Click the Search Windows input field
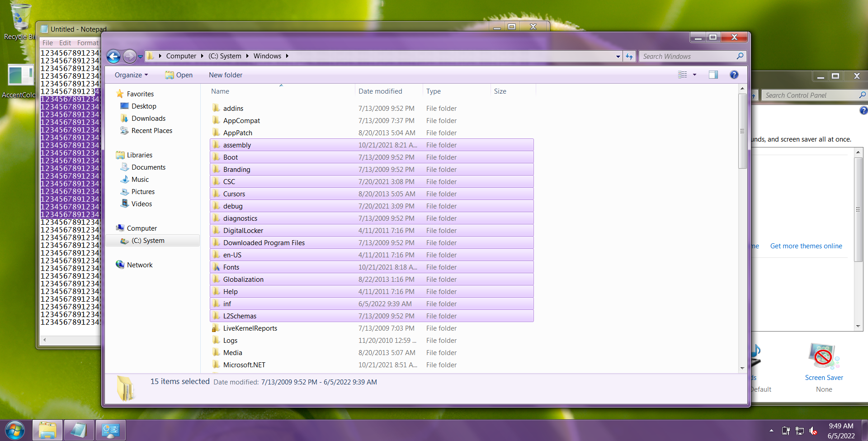The width and height of the screenshot is (868, 441). pos(688,57)
